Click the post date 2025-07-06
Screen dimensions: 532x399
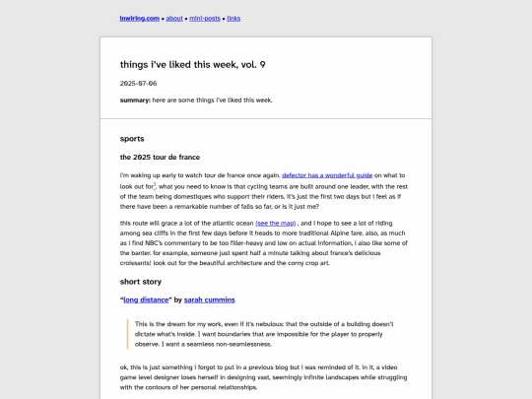coord(138,84)
